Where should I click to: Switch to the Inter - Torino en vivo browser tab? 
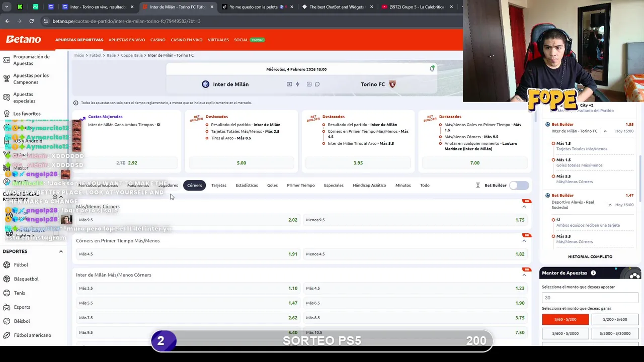(98, 7)
